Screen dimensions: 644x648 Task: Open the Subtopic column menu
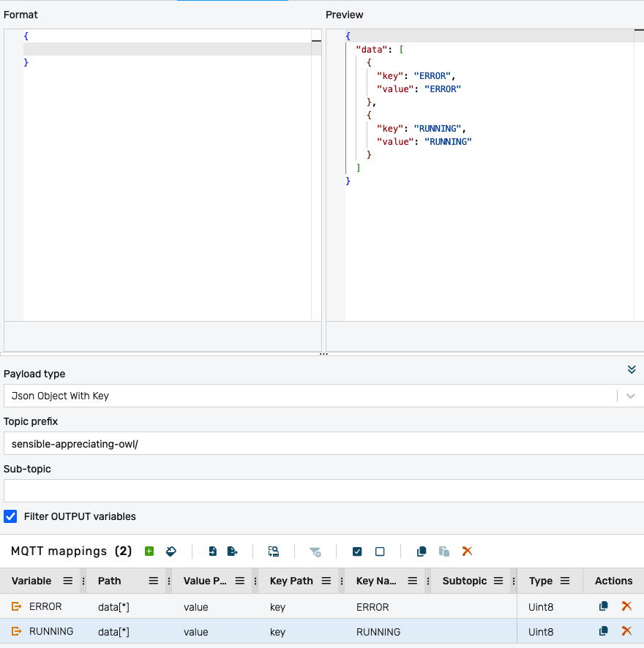pos(498,581)
